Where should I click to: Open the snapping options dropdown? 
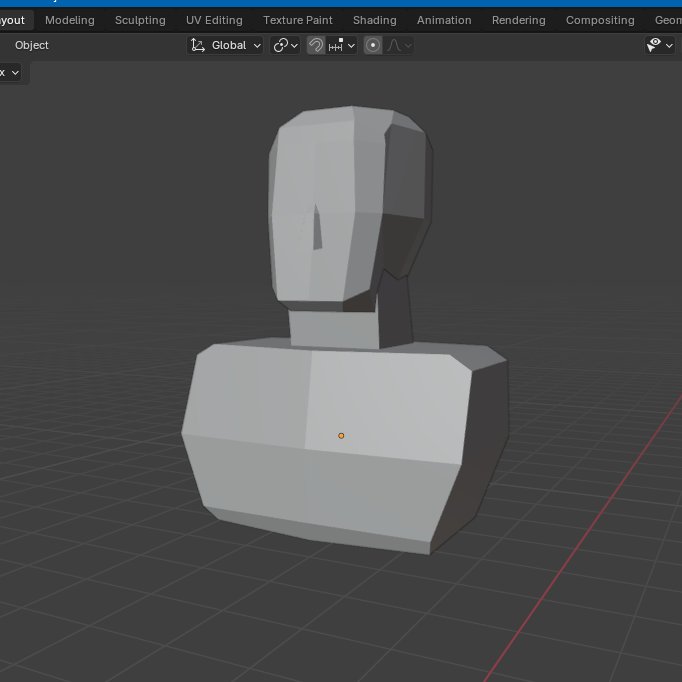click(x=342, y=45)
